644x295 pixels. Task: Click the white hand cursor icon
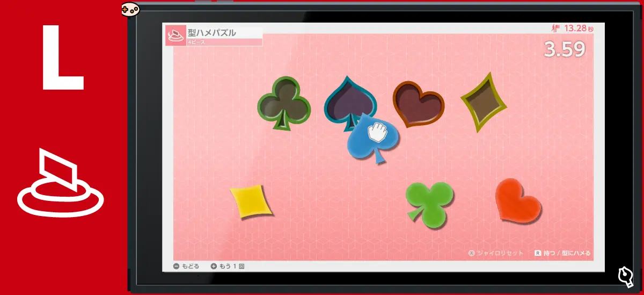click(377, 132)
